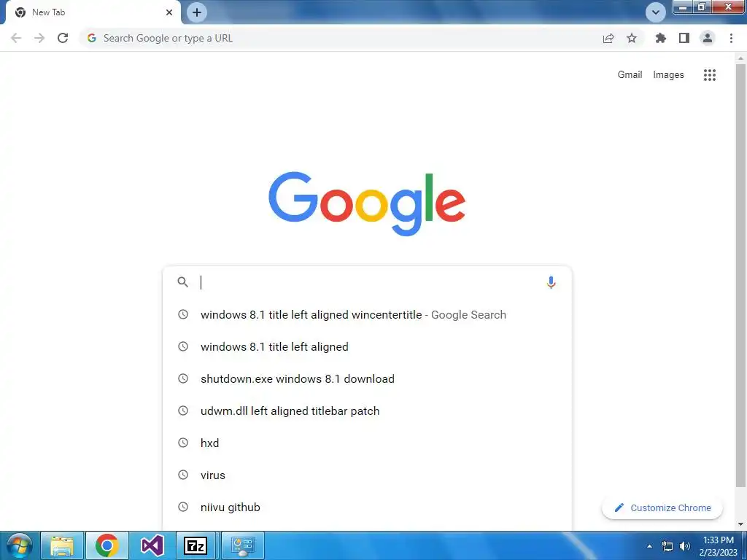Toggle the side panel icon

coord(684,38)
